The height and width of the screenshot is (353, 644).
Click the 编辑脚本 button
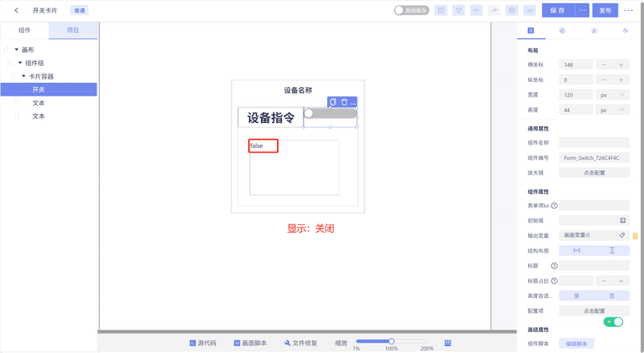click(576, 344)
